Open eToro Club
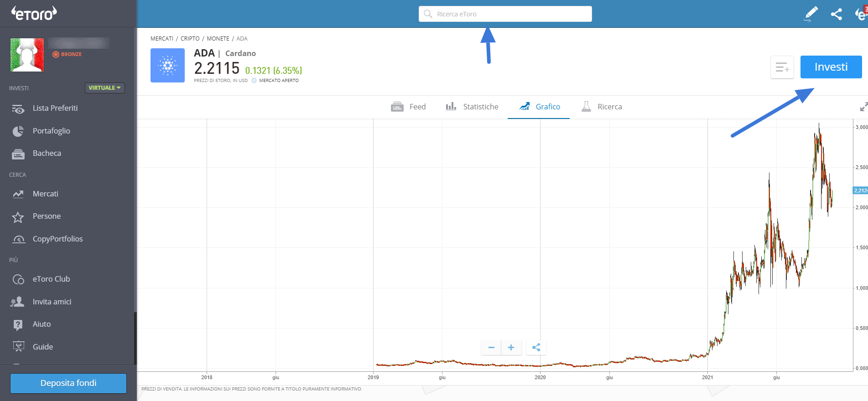 click(52, 279)
